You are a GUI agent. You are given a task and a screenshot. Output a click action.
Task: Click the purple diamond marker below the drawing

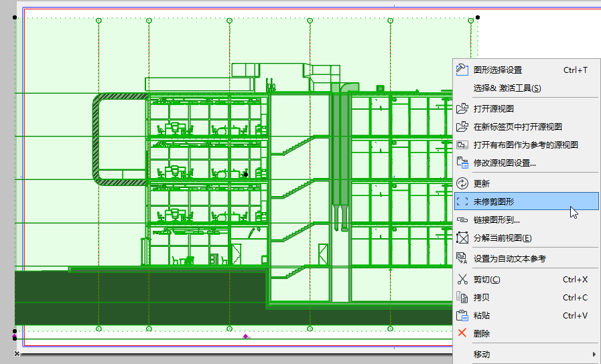[245, 337]
